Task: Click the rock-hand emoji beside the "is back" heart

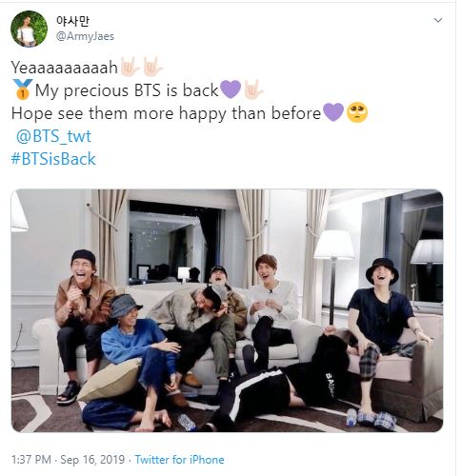Action: 253,89
